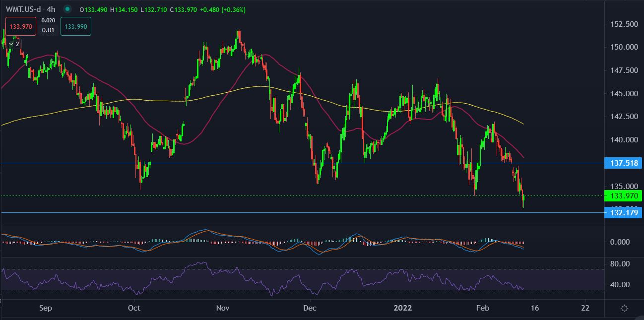
Task: Click the Nov label on time axis
Action: tap(222, 308)
